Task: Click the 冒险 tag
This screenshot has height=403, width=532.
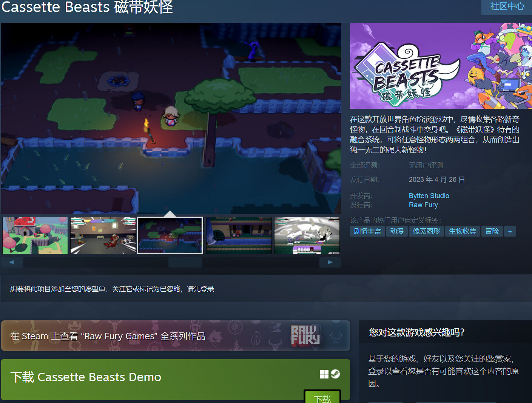Action: [x=492, y=231]
